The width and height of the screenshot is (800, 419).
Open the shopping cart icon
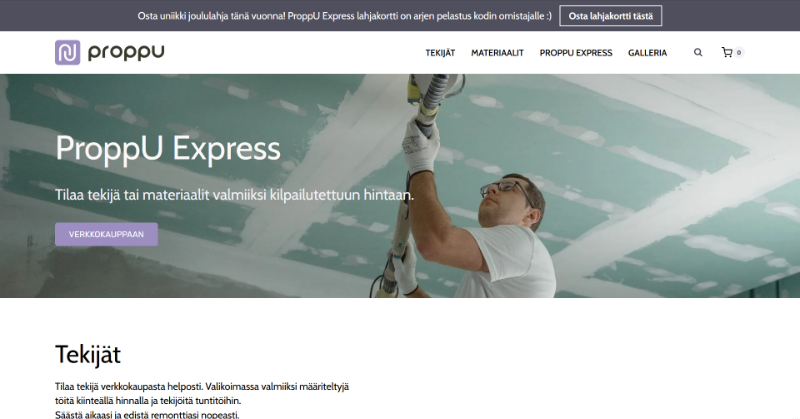click(x=727, y=53)
